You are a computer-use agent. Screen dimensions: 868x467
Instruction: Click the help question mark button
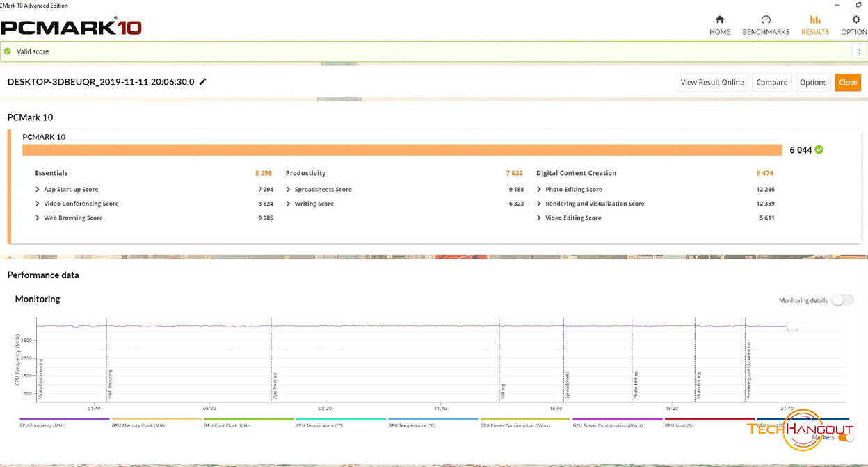tap(859, 51)
